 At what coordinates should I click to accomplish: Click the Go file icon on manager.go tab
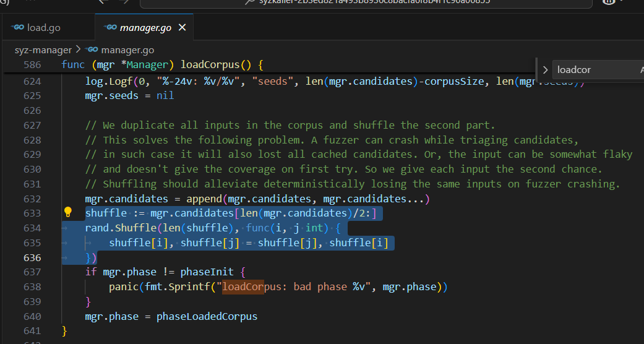coord(110,28)
